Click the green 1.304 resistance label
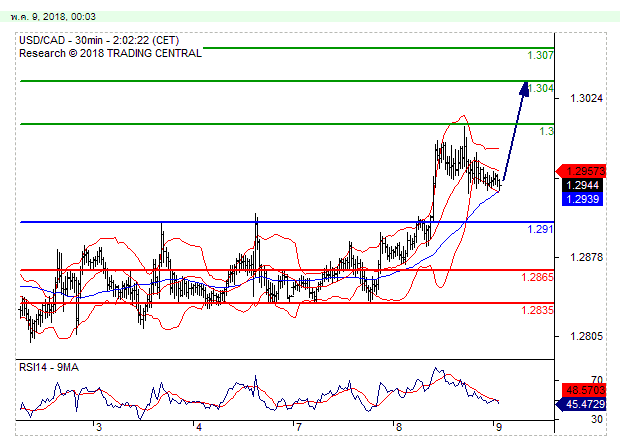 click(541, 88)
